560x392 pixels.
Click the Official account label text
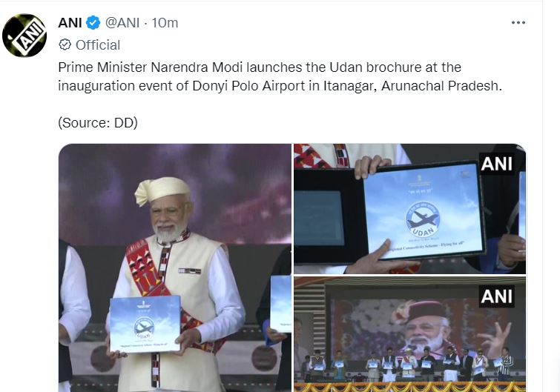[98, 45]
